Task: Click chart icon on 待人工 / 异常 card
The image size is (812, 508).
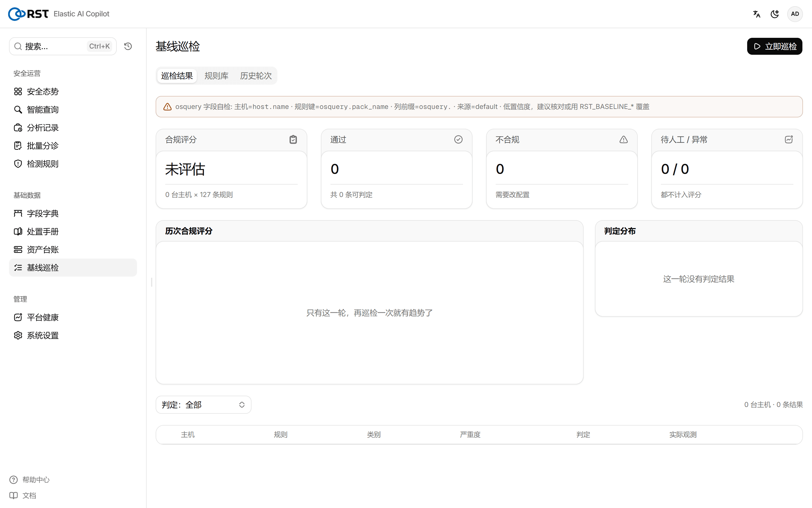Action: (789, 139)
